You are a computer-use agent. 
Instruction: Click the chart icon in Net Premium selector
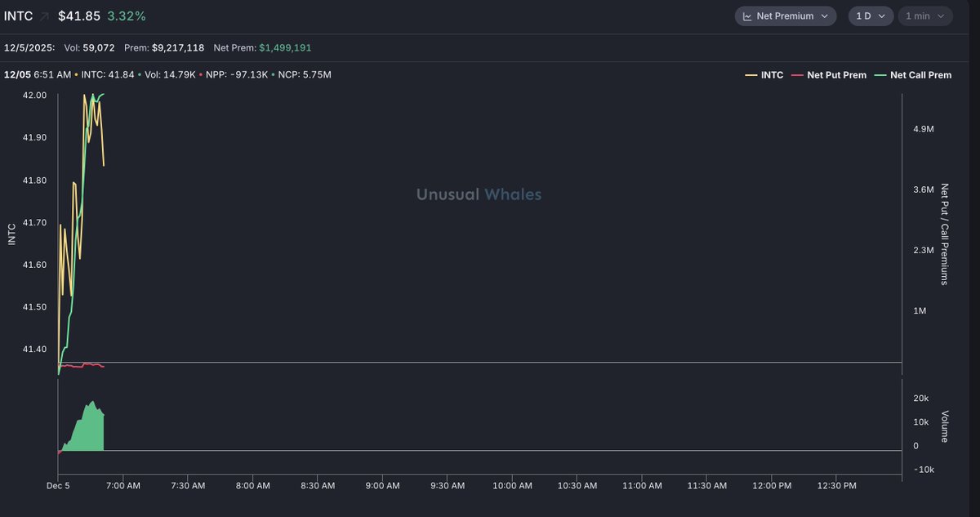tap(747, 16)
